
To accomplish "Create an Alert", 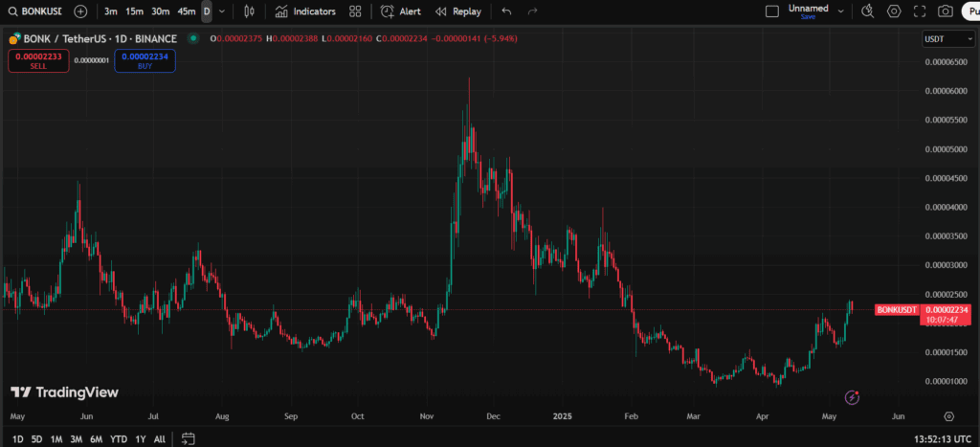I will tap(401, 11).
